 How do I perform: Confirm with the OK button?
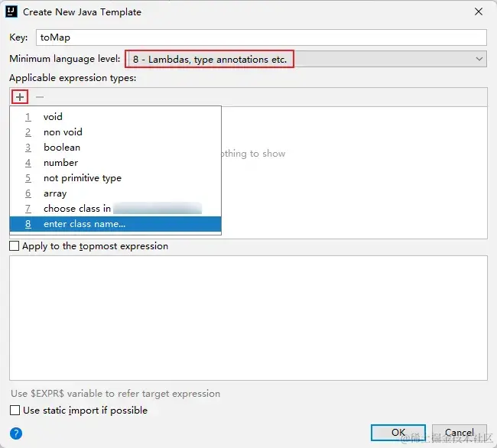point(398,433)
